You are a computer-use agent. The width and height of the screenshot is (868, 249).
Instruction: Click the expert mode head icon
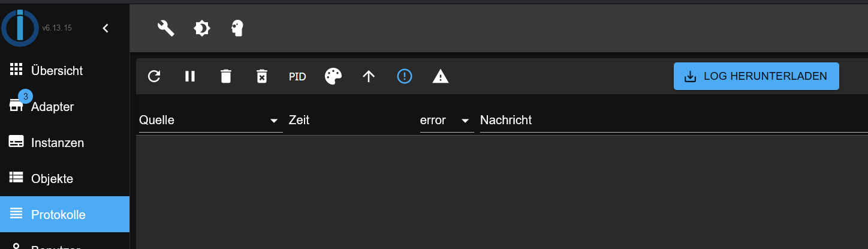pyautogui.click(x=238, y=28)
